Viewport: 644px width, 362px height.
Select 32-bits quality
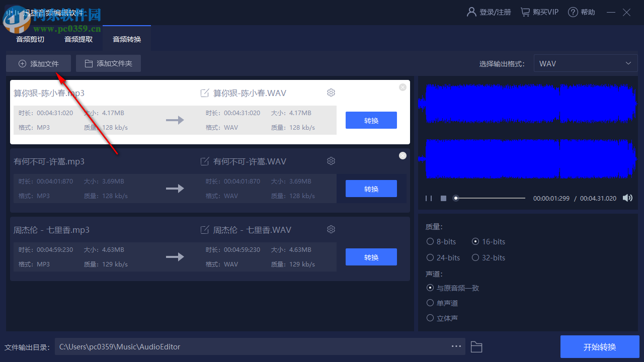click(475, 257)
